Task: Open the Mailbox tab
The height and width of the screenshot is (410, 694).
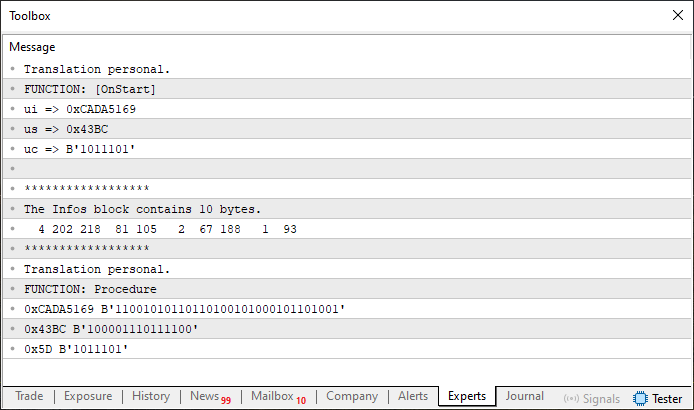Action: (x=278, y=397)
